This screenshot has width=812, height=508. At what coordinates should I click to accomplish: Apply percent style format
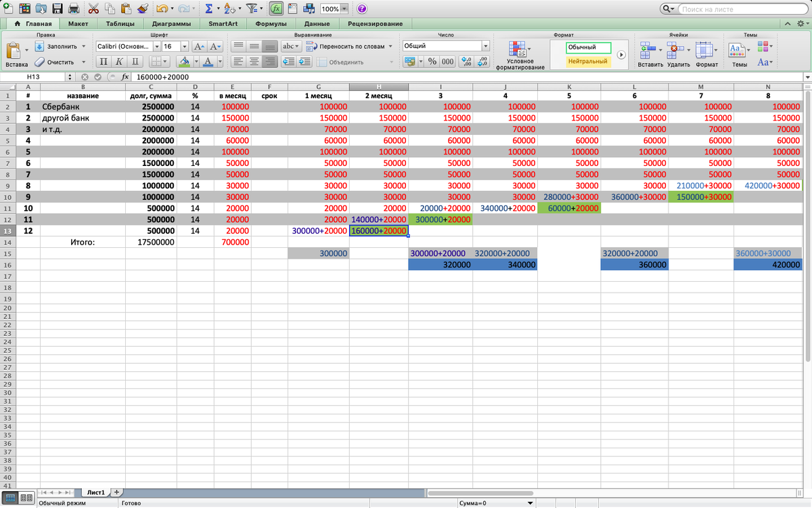[432, 62]
